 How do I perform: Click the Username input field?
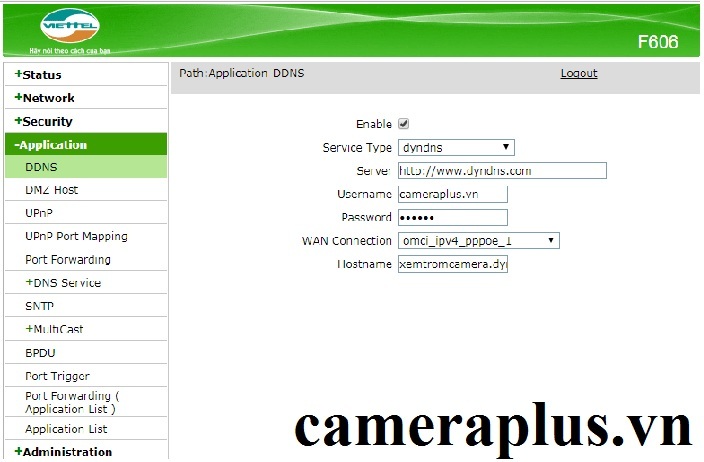pyautogui.click(x=453, y=194)
